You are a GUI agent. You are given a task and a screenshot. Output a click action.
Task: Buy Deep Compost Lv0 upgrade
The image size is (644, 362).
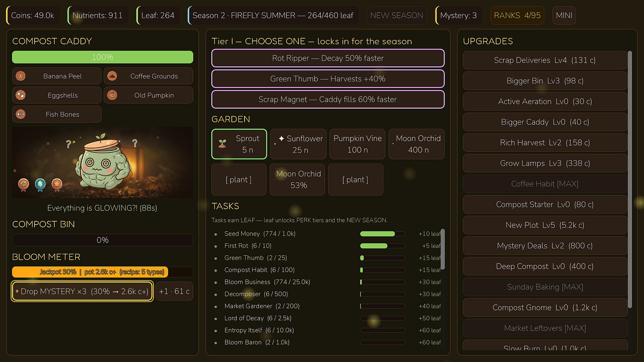click(545, 266)
